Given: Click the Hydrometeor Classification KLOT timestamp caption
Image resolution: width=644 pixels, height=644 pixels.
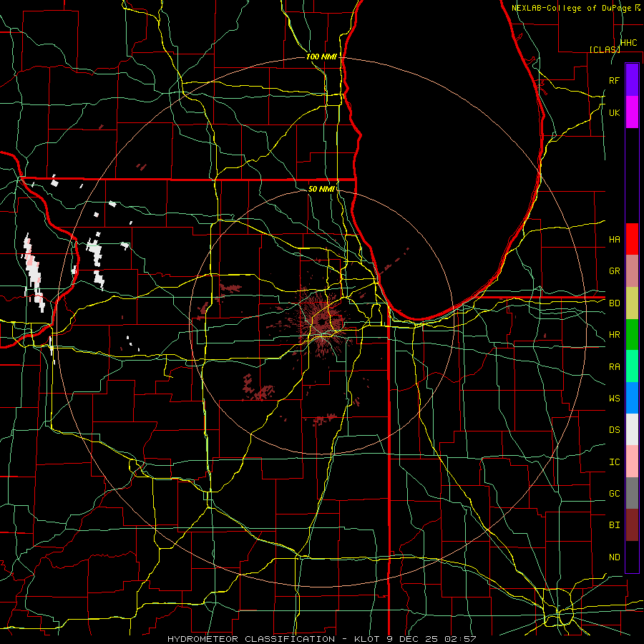Looking at the screenshot, I should point(322,639).
